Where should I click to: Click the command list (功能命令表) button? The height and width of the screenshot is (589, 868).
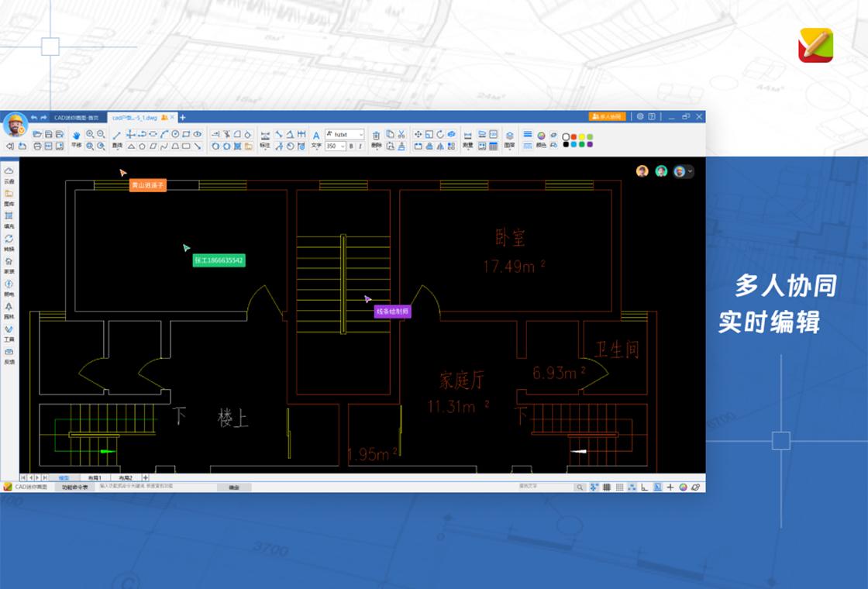(x=74, y=487)
